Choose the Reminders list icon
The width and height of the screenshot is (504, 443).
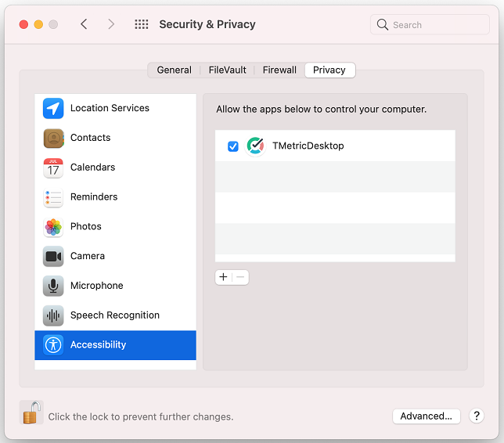click(53, 197)
